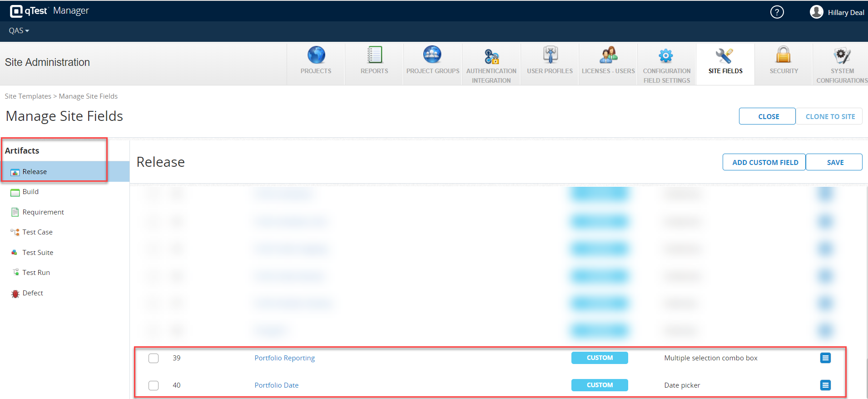Click the Licenses - Users icon

coord(609,55)
